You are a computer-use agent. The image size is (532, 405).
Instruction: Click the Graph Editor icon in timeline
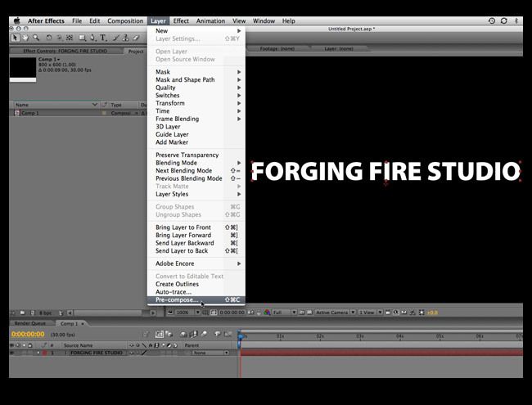pos(228,335)
